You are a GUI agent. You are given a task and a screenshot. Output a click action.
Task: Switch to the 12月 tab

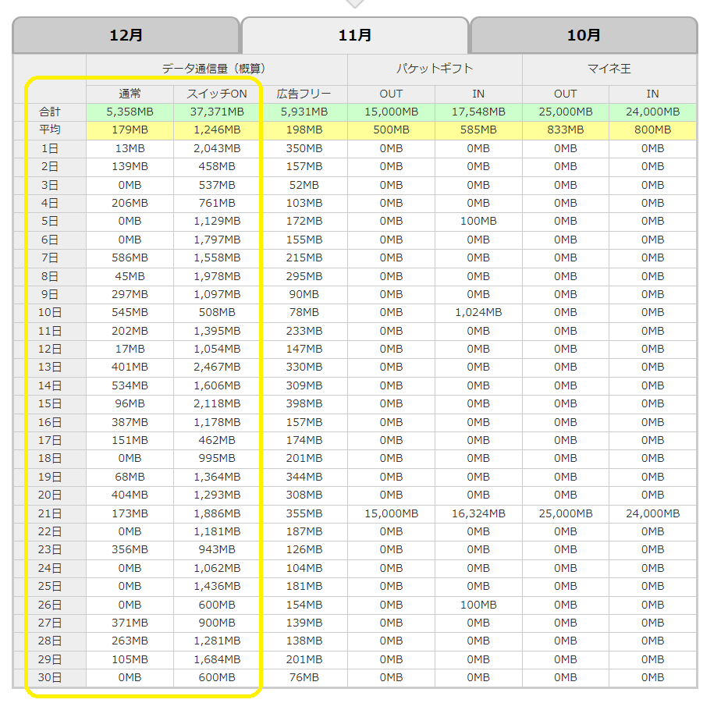126,35
